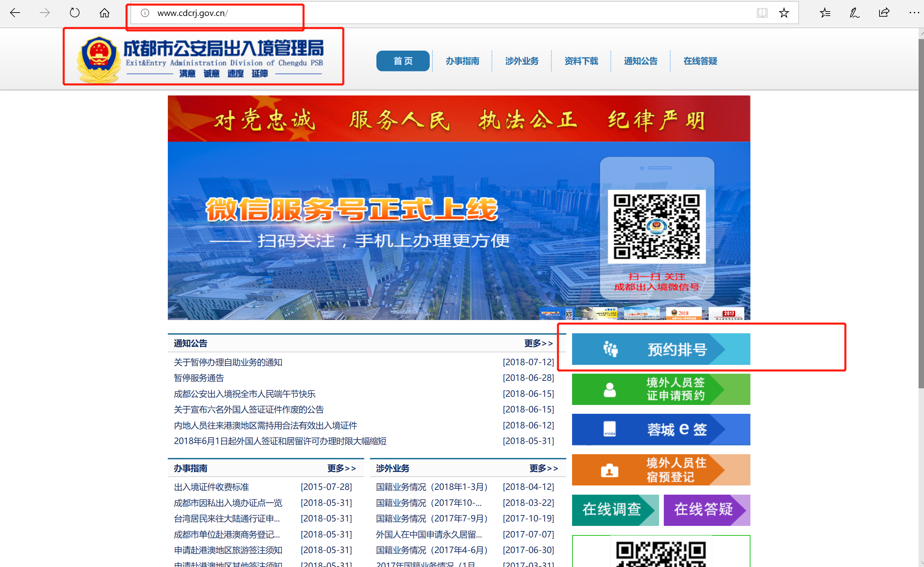924x567 pixels.
Task: Select the 首页 navigation tab
Action: click(403, 61)
